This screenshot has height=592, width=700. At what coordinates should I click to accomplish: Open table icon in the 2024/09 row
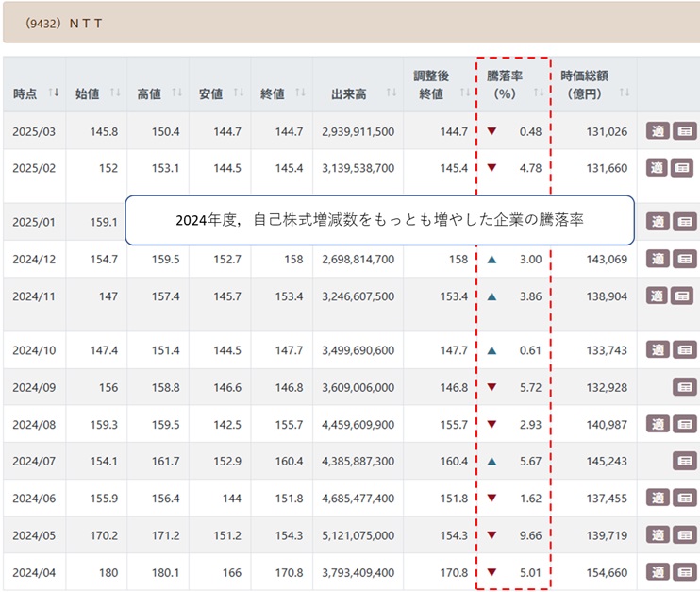tap(684, 387)
